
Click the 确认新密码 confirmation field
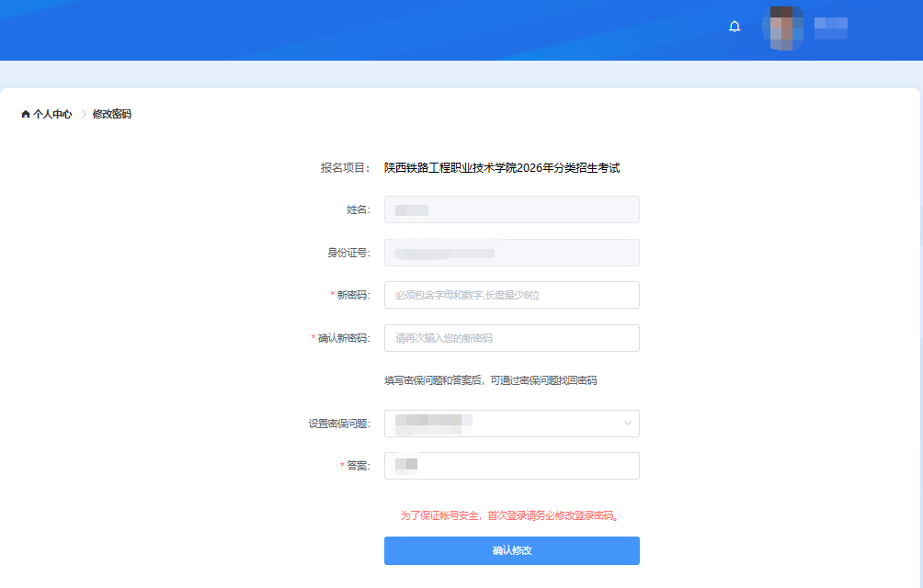[511, 338]
